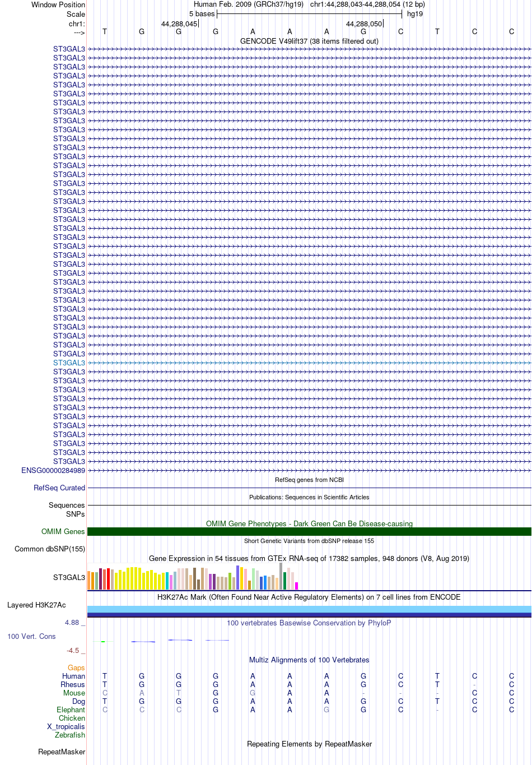The image size is (532, 765).
Task: Click the ---> strand direction label
Action: [79, 33]
